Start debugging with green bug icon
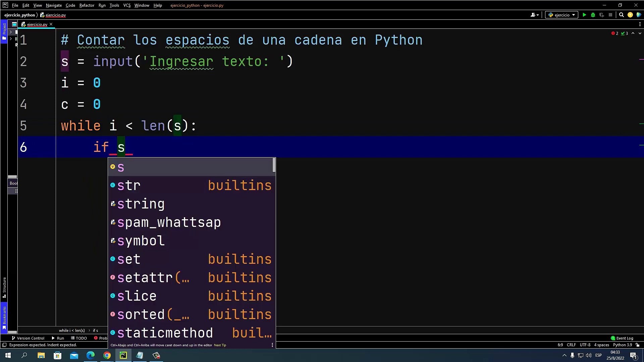Image resolution: width=644 pixels, height=362 pixels. coord(593,15)
